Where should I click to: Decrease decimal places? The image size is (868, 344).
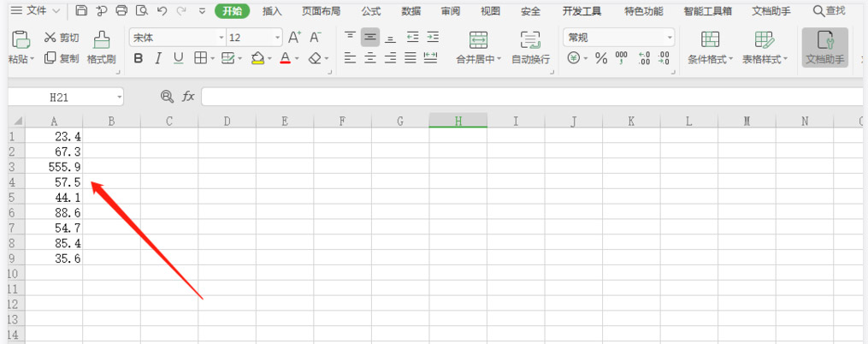[x=664, y=58]
